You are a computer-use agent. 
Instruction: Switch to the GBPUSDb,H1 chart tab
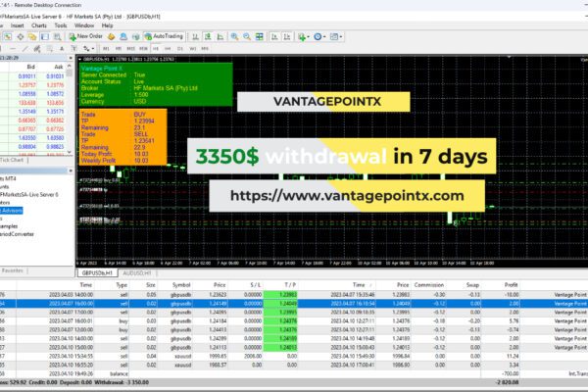click(97, 273)
